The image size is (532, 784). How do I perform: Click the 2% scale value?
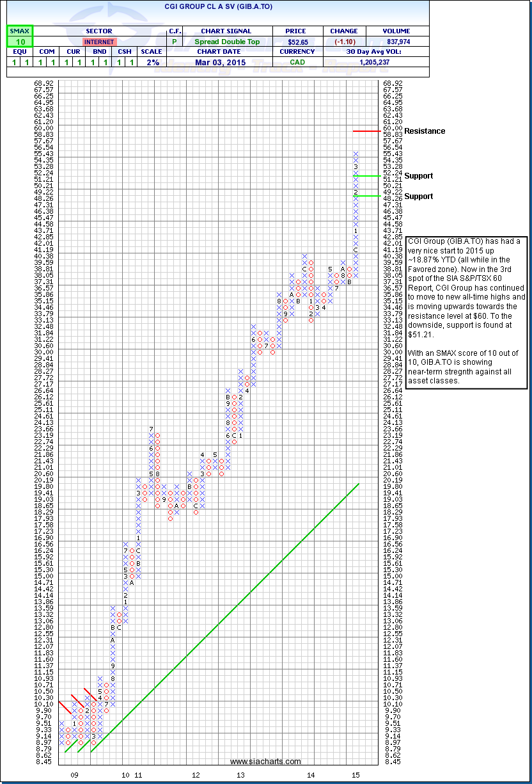point(152,62)
